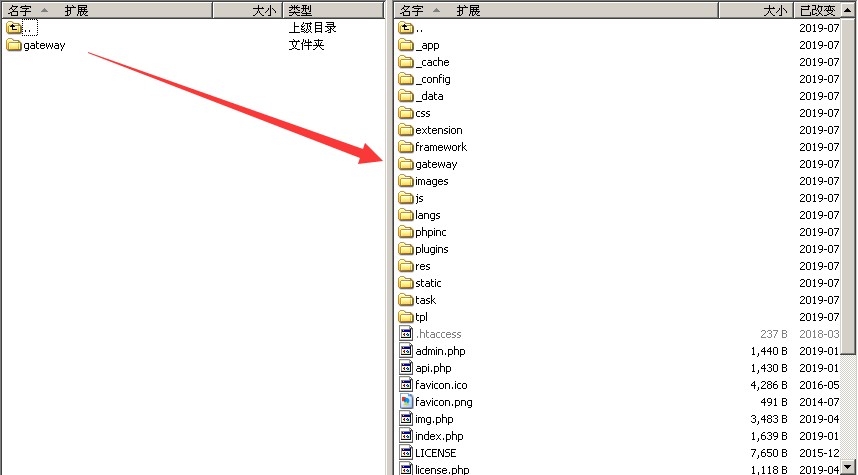Screen dimensions: 858x475
Task: Sort left pane by 类型 column header
Action: point(333,10)
